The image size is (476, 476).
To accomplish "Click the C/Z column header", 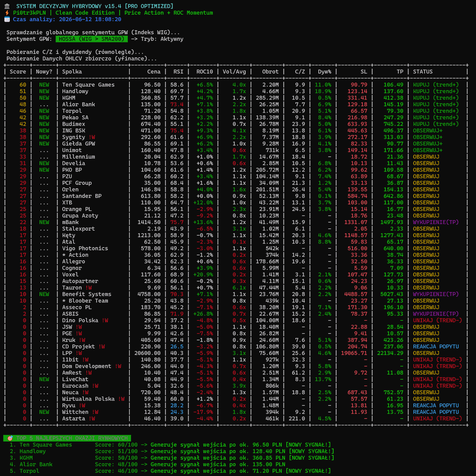I will pos(300,72).
